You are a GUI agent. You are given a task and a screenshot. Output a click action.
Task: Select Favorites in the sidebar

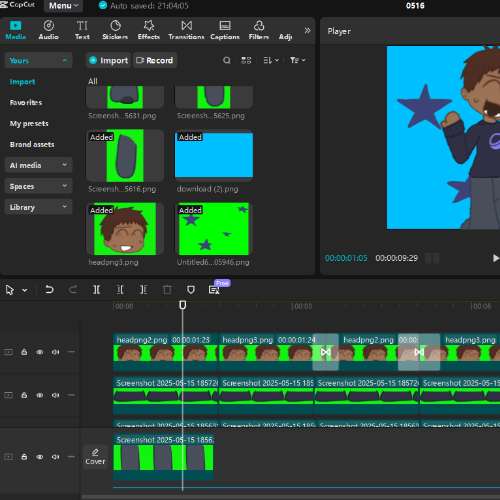coord(26,102)
